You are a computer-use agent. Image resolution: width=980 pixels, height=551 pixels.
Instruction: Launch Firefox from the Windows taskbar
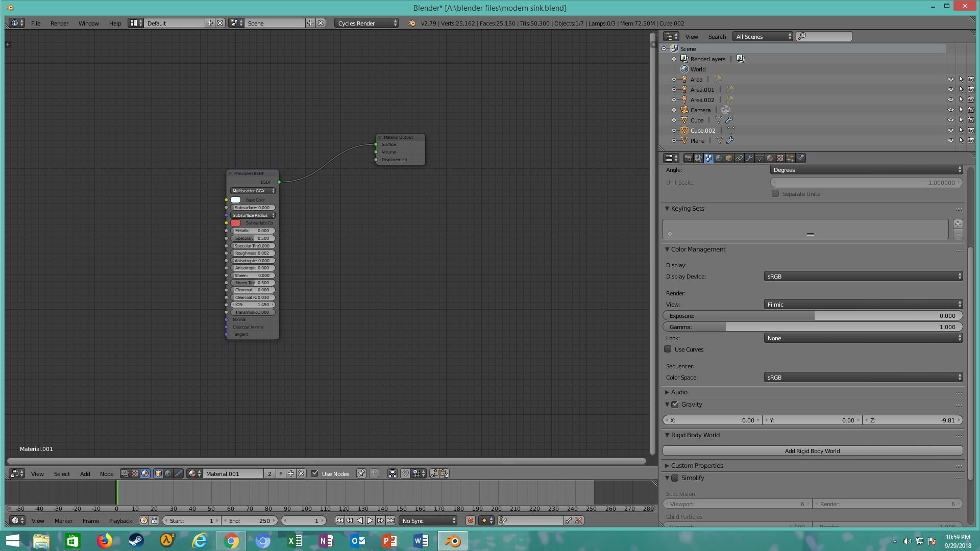pos(105,540)
